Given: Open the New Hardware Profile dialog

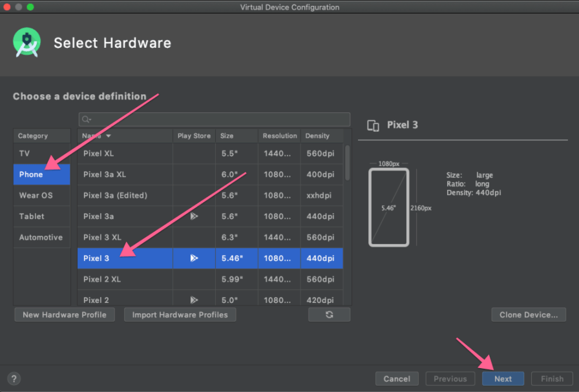Looking at the screenshot, I should (x=64, y=315).
